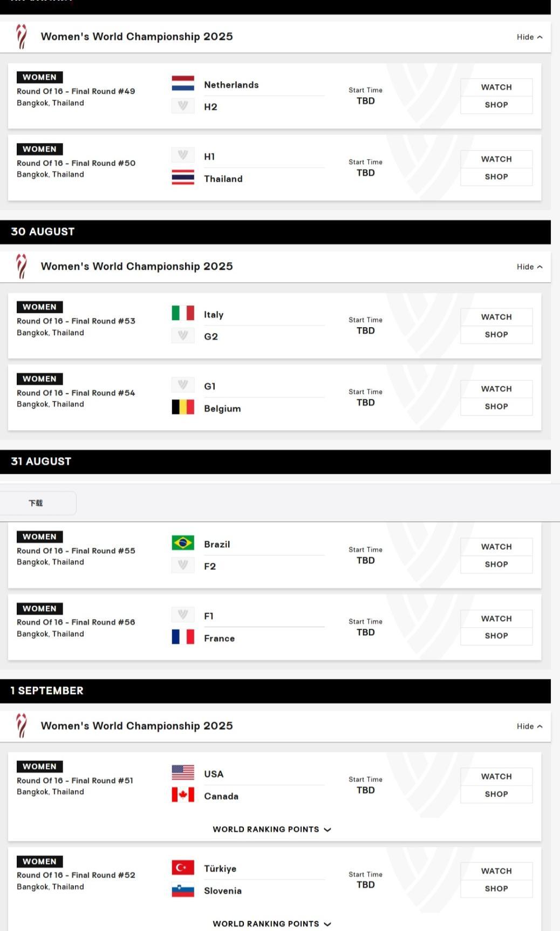Image resolution: width=560 pixels, height=931 pixels.
Task: Expand World Ranking Points for Türkiye vs Slovenia
Action: pos(271,923)
